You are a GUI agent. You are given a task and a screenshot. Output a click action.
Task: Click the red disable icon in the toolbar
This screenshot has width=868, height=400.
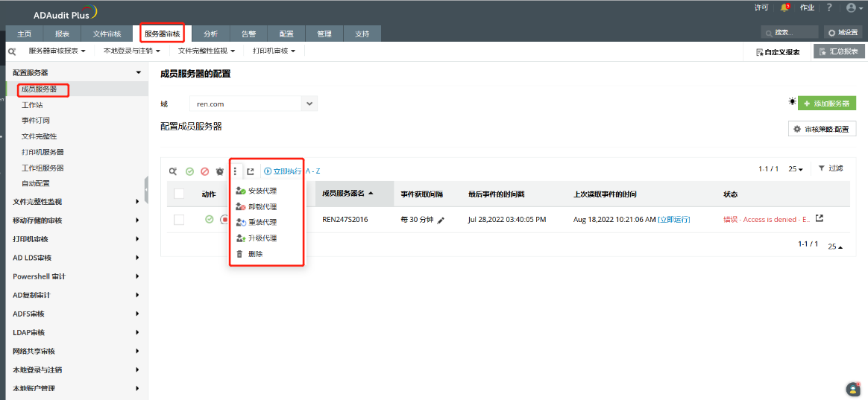(205, 171)
